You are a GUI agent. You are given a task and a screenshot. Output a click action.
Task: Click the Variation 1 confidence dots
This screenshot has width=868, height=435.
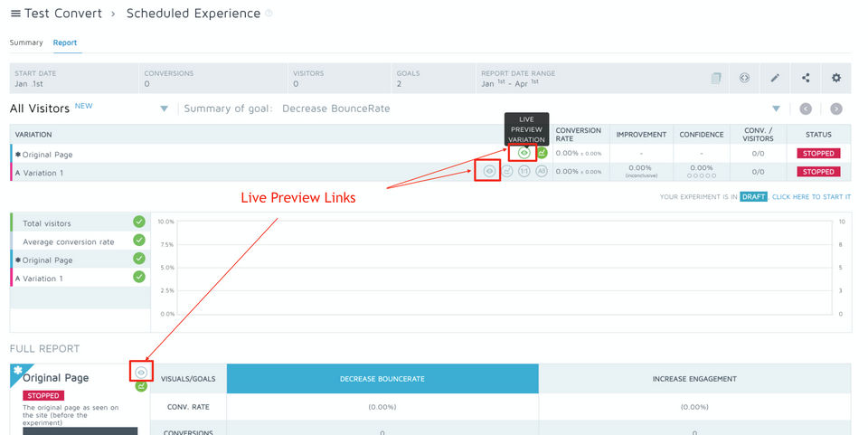click(x=702, y=176)
